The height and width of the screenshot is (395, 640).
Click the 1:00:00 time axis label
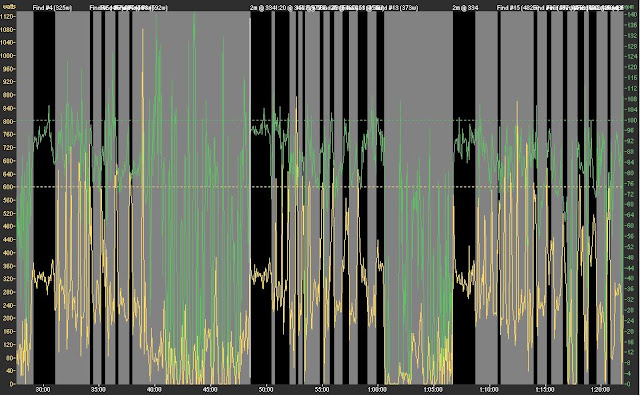click(377, 390)
